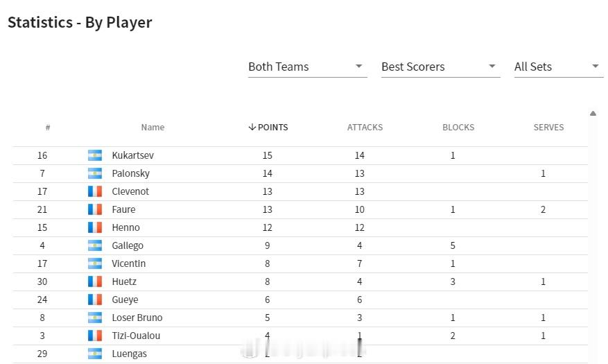Sort table by Attacks column
Screen dimensions: 608x364
pos(365,128)
